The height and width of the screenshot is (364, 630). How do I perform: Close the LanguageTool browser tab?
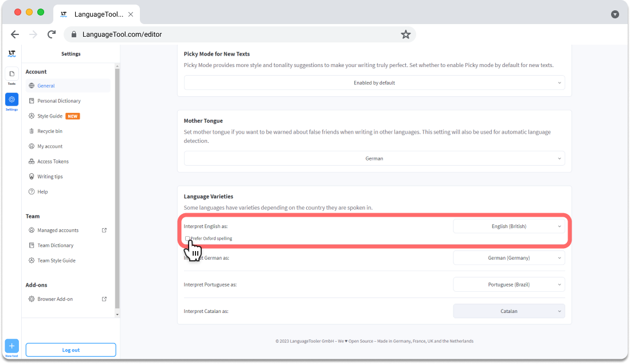(x=131, y=14)
